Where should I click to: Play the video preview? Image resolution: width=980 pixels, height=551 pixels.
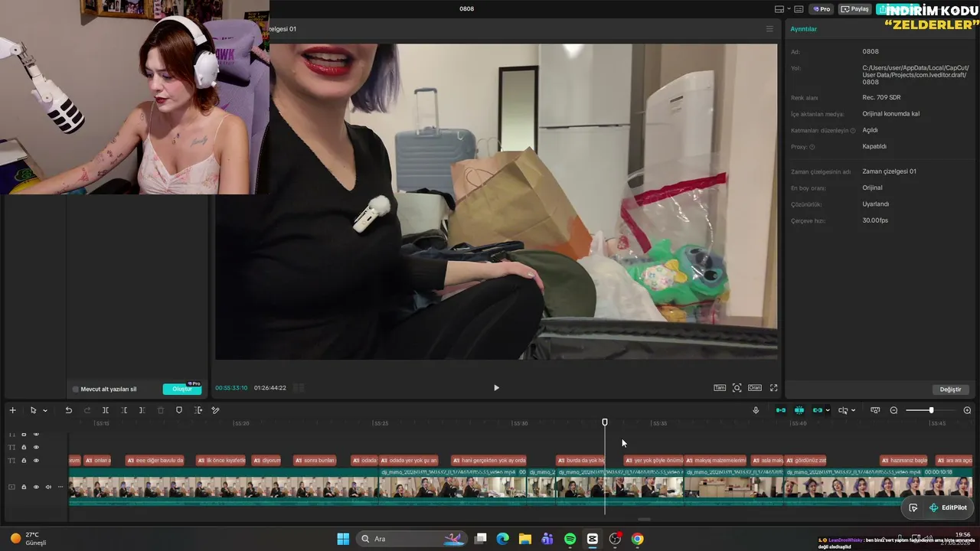pos(496,388)
